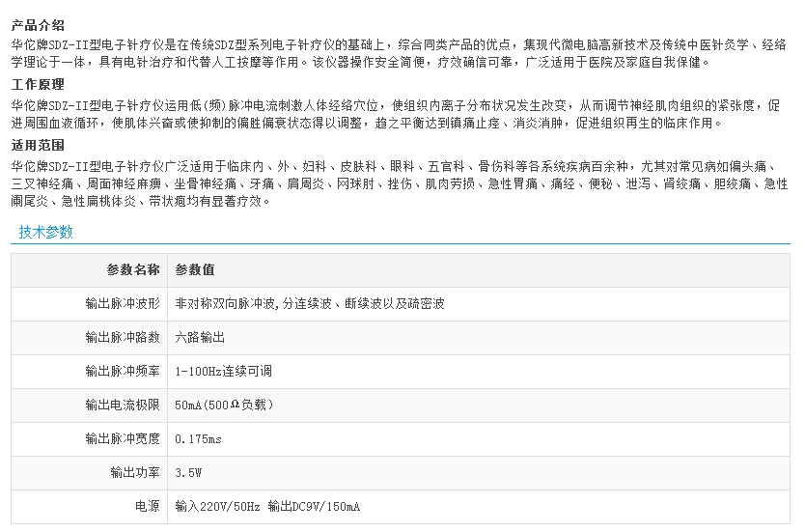The height and width of the screenshot is (532, 805).
Task: Select the 50mA(500Ω负载) value cell
Action: [x=224, y=405]
